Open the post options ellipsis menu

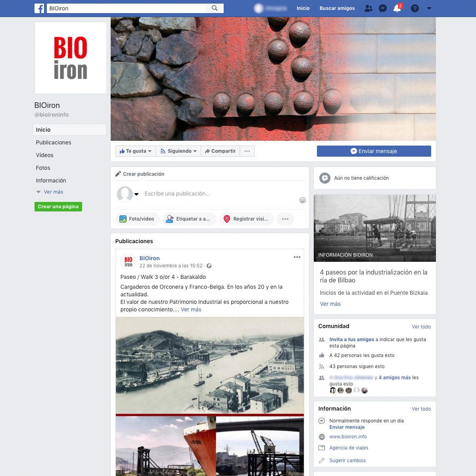coord(297,257)
